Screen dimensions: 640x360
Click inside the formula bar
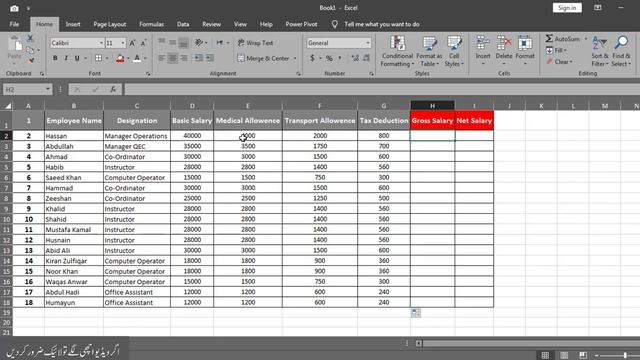pos(382,89)
